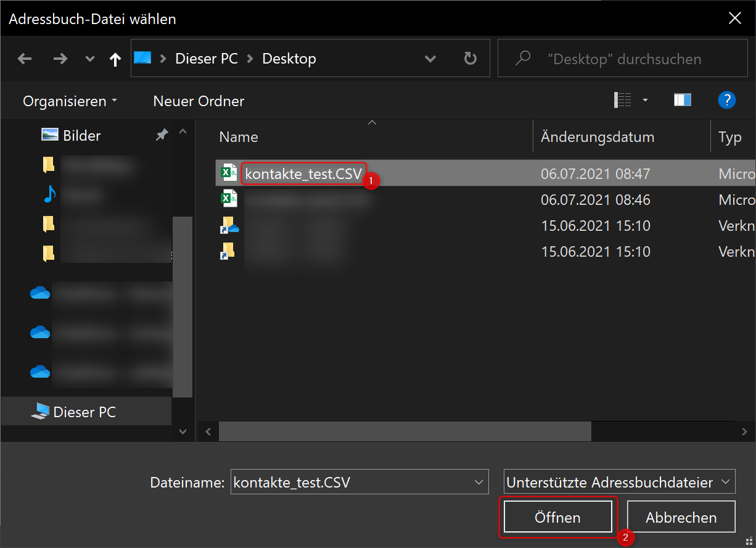This screenshot has height=548, width=756.
Task: Click the Excel icon of kontakte_test.CSV
Action: (229, 173)
